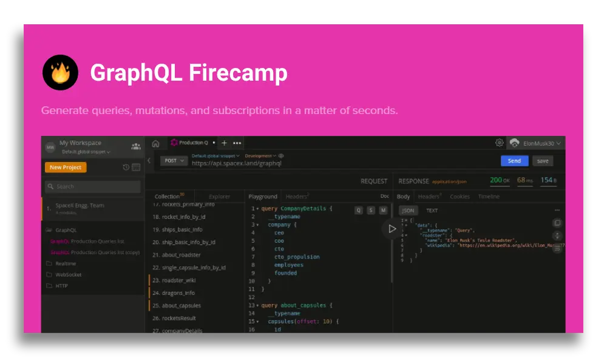
Task: Click the api.spacex.land URL field
Action: pyautogui.click(x=237, y=163)
